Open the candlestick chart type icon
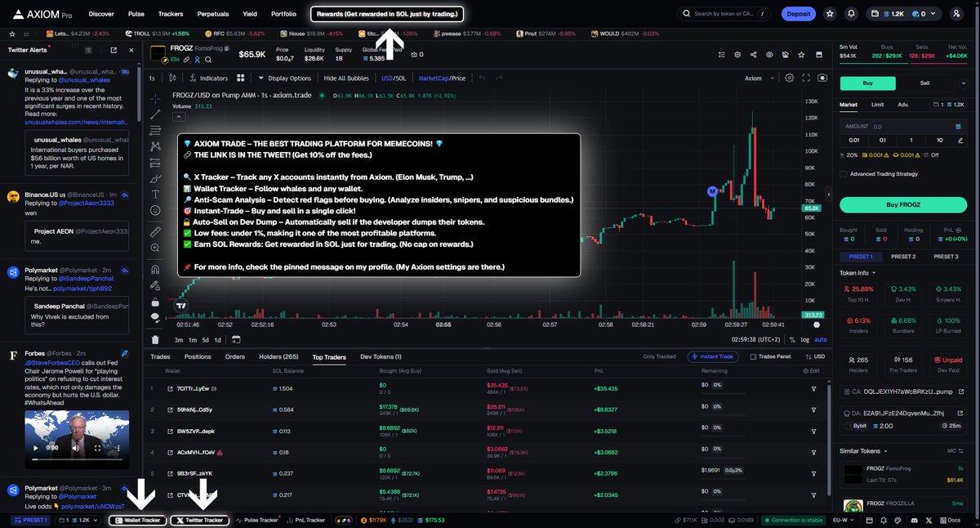980x528 pixels. click(172, 78)
